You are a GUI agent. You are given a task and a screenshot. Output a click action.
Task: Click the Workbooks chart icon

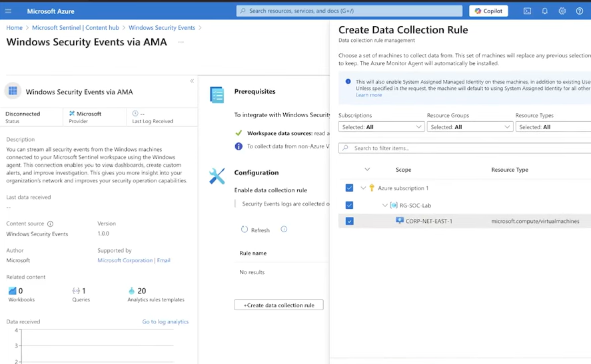click(13, 291)
